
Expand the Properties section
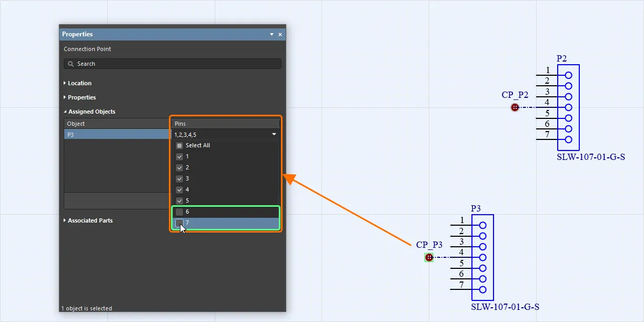pyautogui.click(x=79, y=97)
